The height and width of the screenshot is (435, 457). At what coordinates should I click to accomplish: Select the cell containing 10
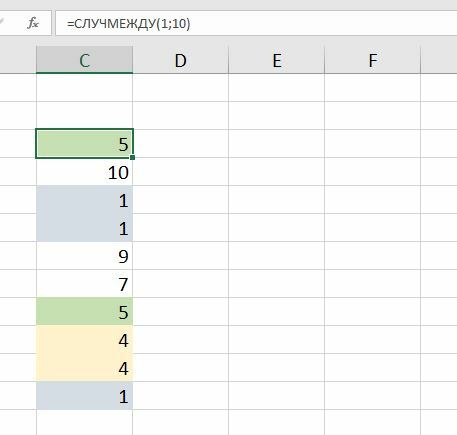84,172
